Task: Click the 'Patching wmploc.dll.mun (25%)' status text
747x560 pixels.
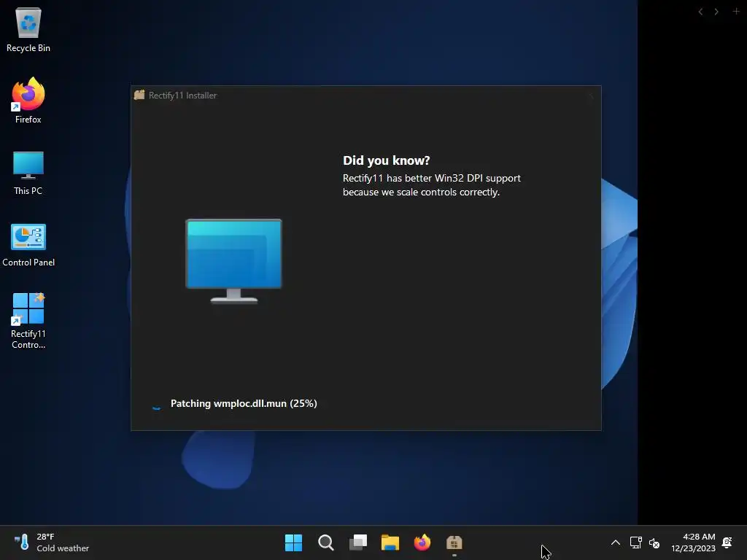Action: tap(244, 403)
